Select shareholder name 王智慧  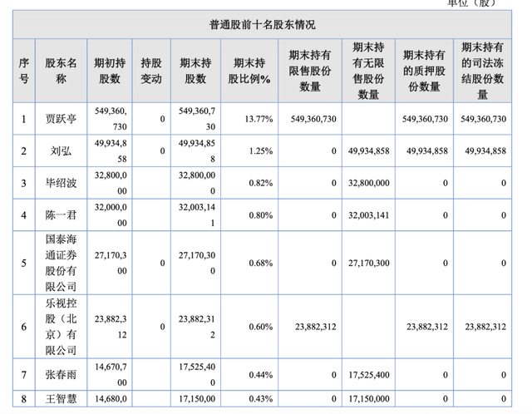(x=61, y=401)
